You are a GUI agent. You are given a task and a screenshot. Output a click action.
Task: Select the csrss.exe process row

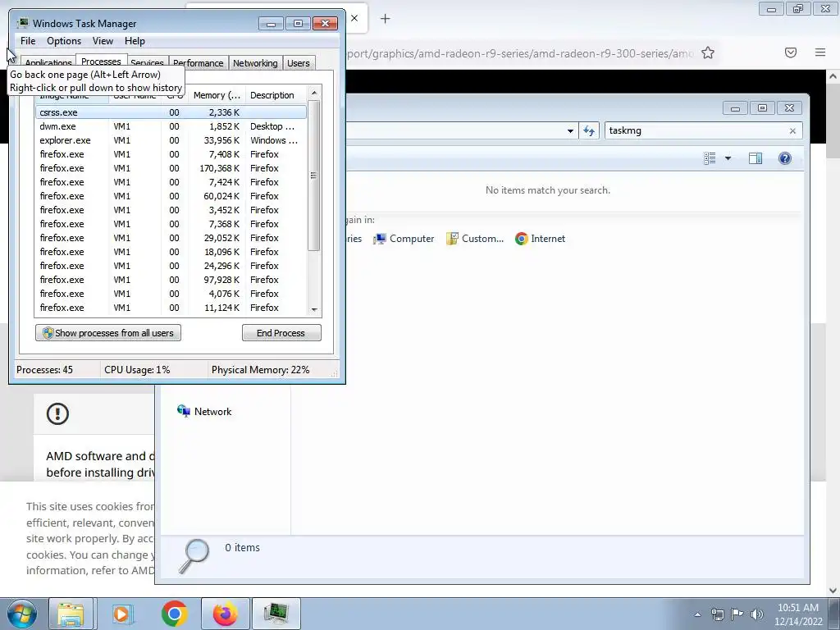(x=171, y=112)
